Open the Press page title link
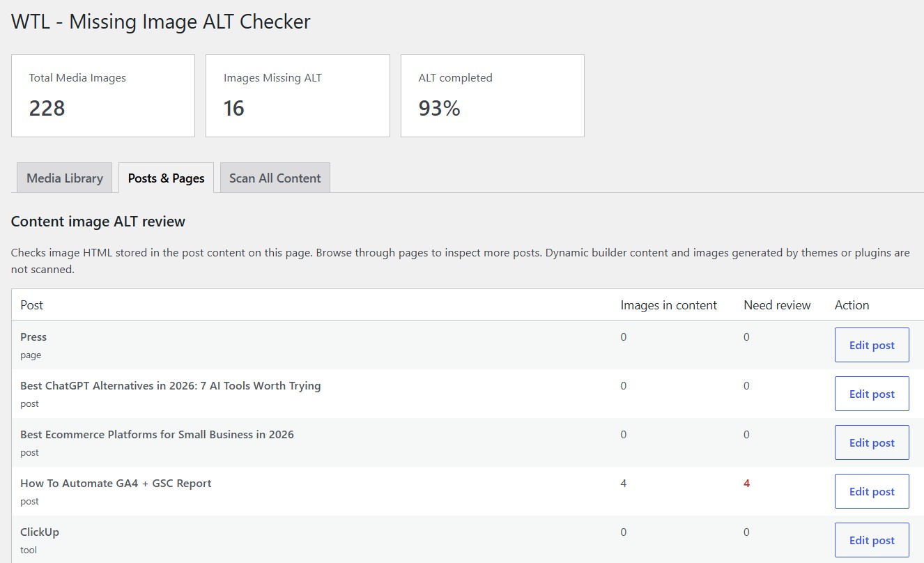This screenshot has height=563, width=924. (x=33, y=337)
